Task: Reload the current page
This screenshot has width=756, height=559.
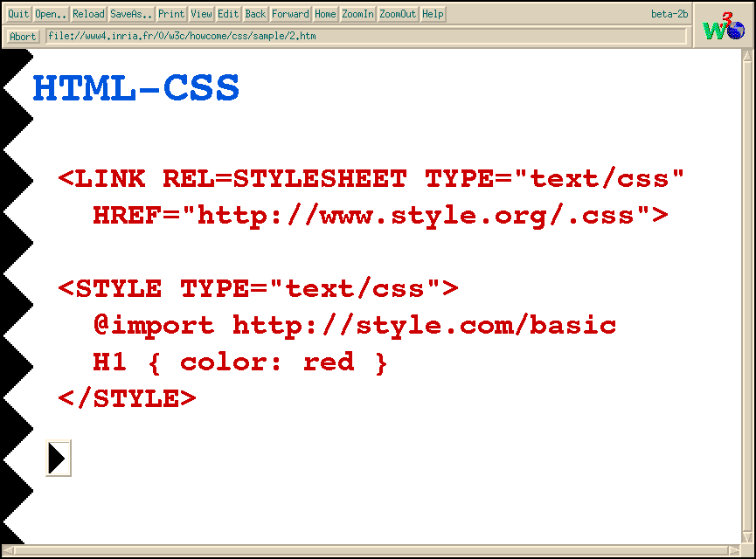Action: [x=88, y=14]
